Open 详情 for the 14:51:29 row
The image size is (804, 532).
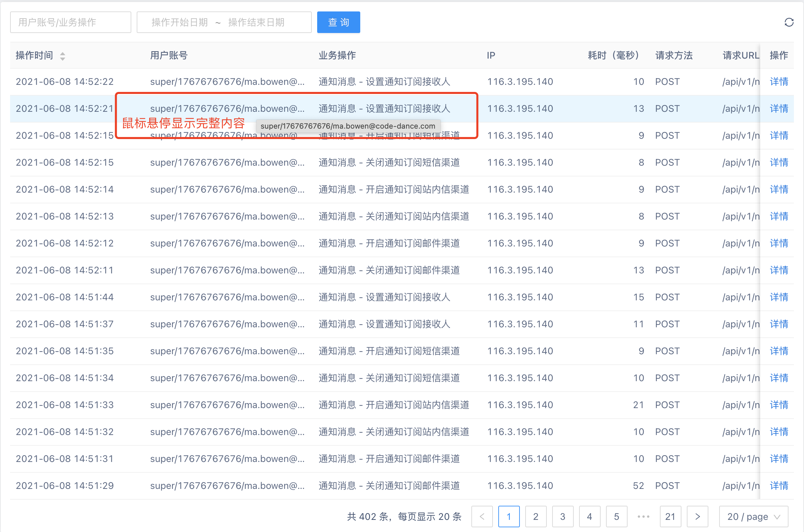[x=779, y=486]
